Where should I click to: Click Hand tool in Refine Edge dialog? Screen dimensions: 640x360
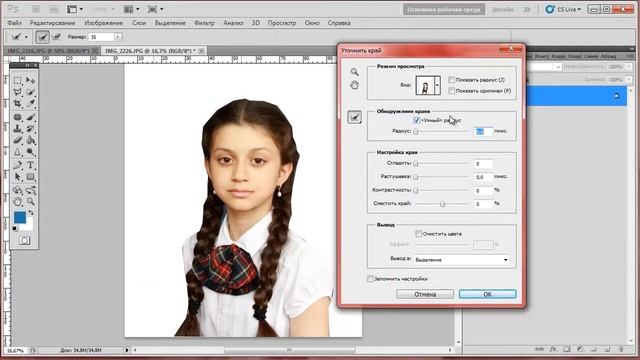(354, 85)
